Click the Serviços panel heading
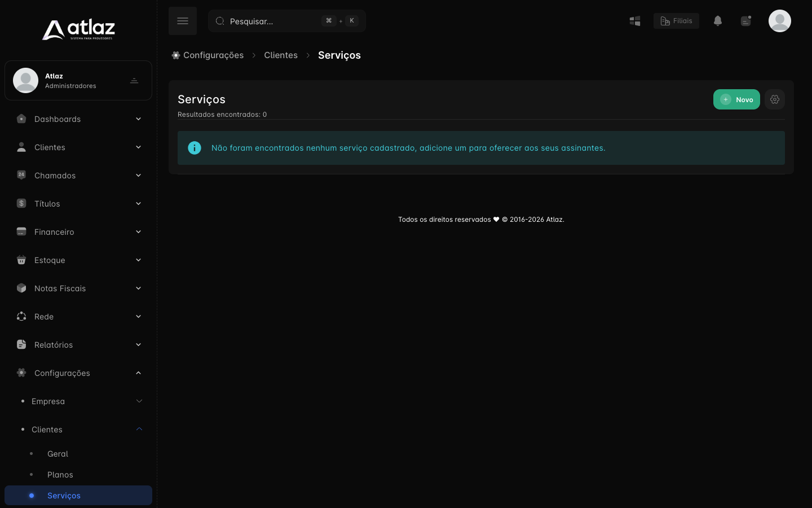 click(201, 99)
